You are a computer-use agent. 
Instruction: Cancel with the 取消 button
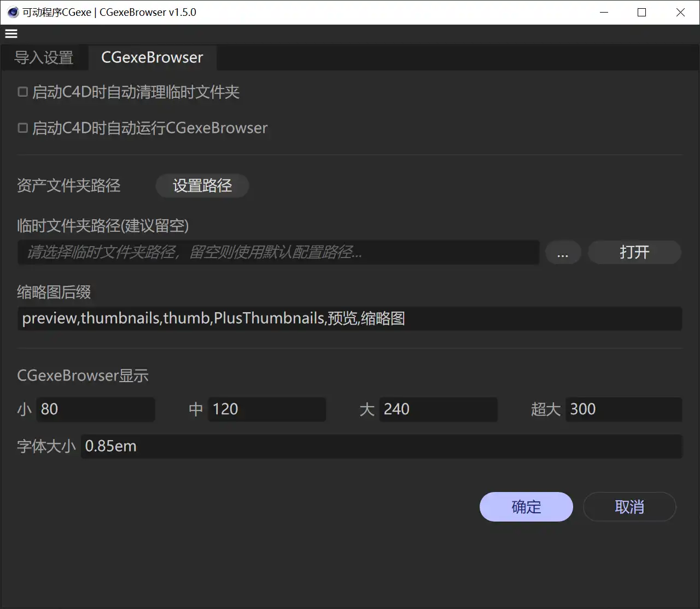pyautogui.click(x=629, y=507)
